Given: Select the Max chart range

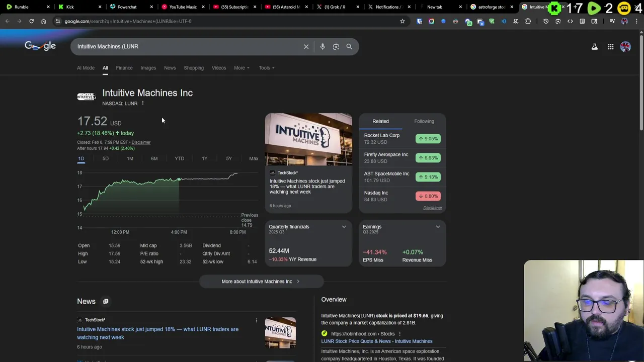Looking at the screenshot, I should 254,158.
